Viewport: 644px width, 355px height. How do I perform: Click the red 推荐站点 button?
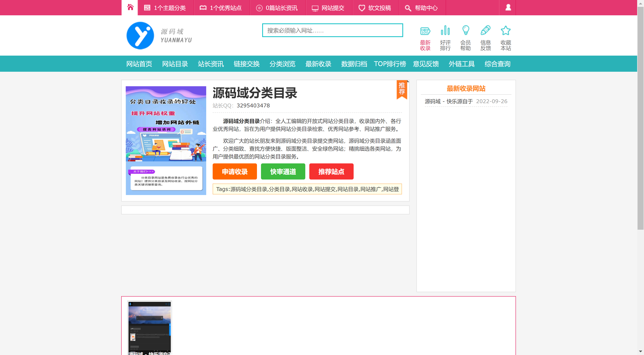click(331, 171)
